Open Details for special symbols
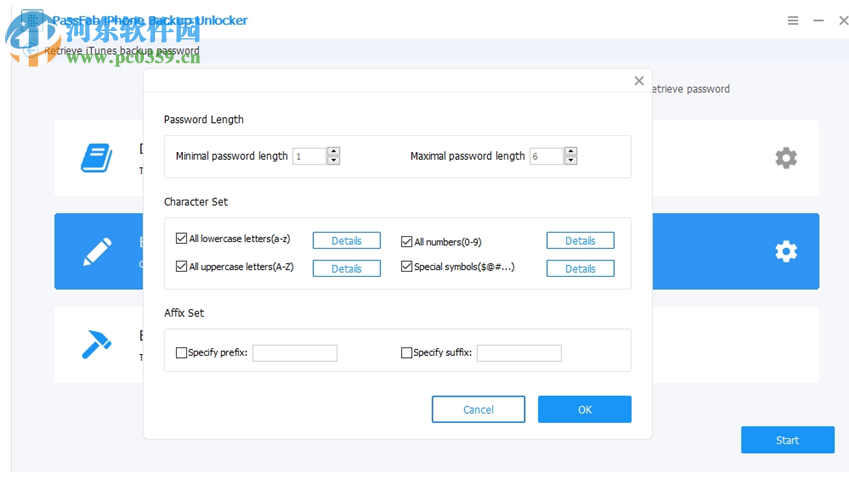849x481 pixels. coord(580,269)
